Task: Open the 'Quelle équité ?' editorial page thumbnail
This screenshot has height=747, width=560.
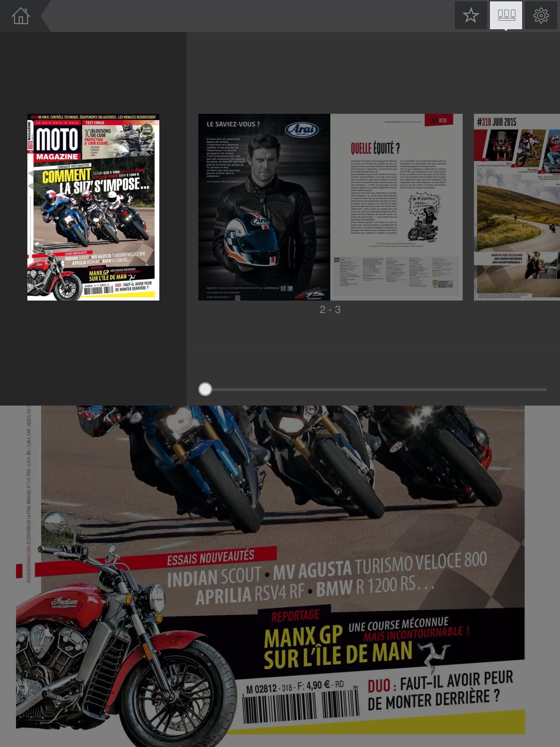Action: point(396,207)
